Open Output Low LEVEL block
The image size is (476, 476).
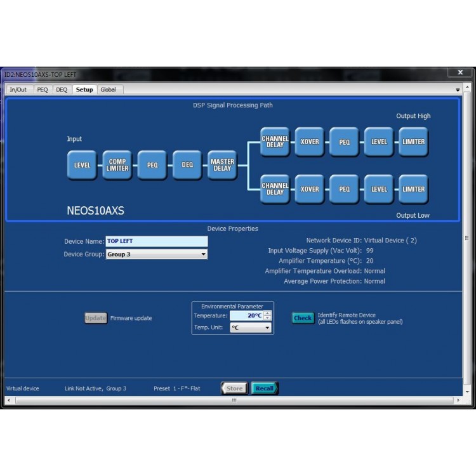tap(379, 189)
